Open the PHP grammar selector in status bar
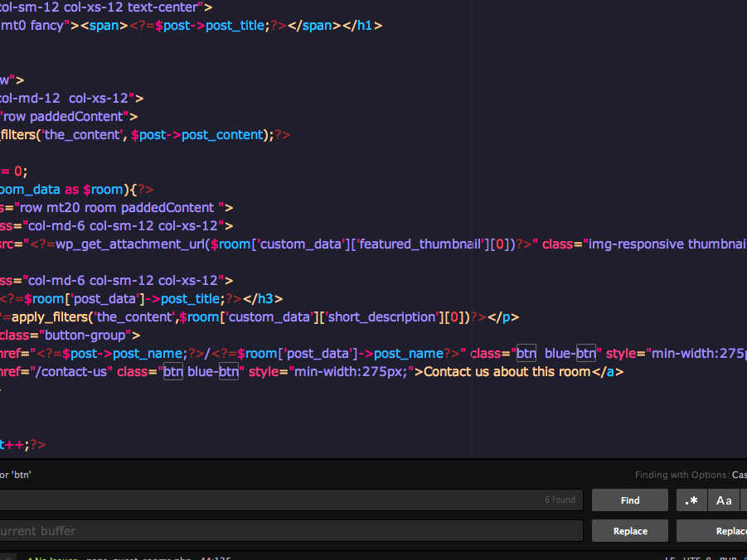Screen dimensions: 747x560 [x=727, y=558]
